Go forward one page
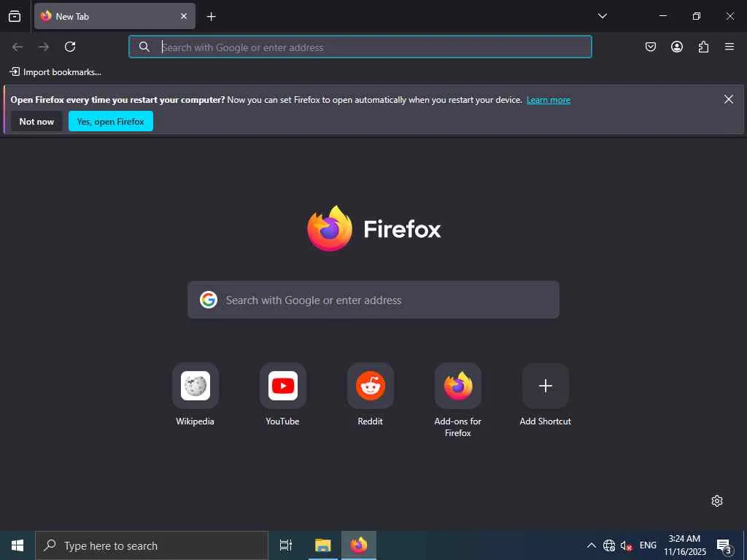Image resolution: width=747 pixels, height=560 pixels. point(44,47)
